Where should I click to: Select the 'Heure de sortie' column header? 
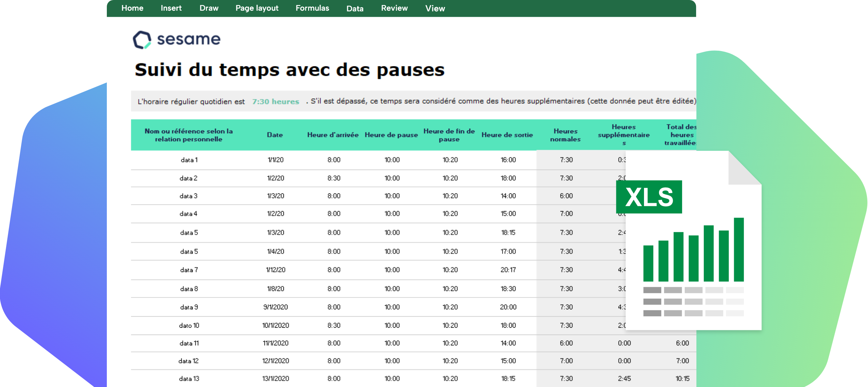[507, 135]
